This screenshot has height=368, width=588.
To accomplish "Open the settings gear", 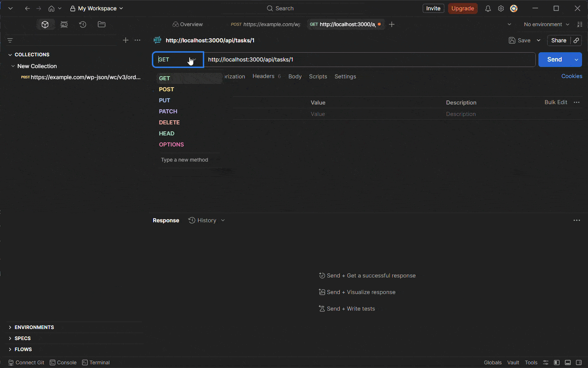I will click(501, 8).
